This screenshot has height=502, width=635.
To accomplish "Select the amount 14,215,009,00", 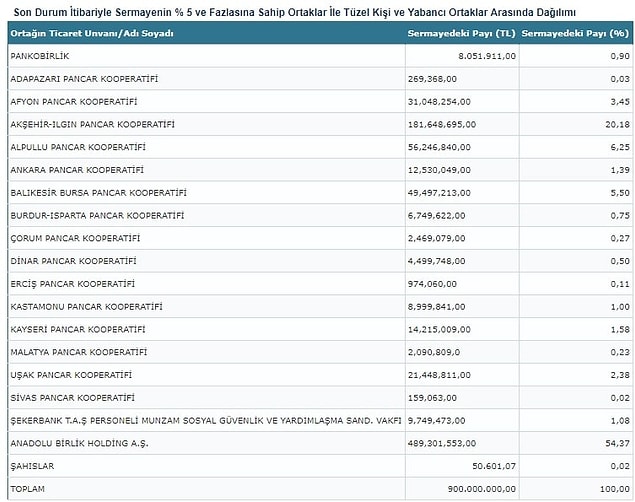I will (439, 329).
